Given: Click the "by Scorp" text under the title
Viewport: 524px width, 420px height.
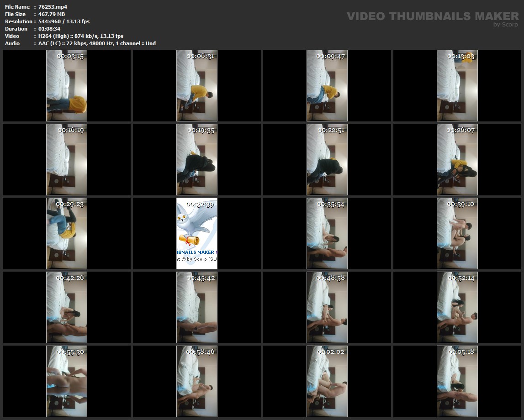Looking at the screenshot, I should (505, 25).
